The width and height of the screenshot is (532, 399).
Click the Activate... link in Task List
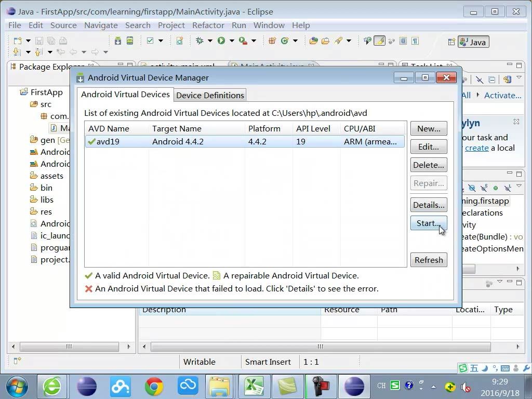tap(502, 96)
